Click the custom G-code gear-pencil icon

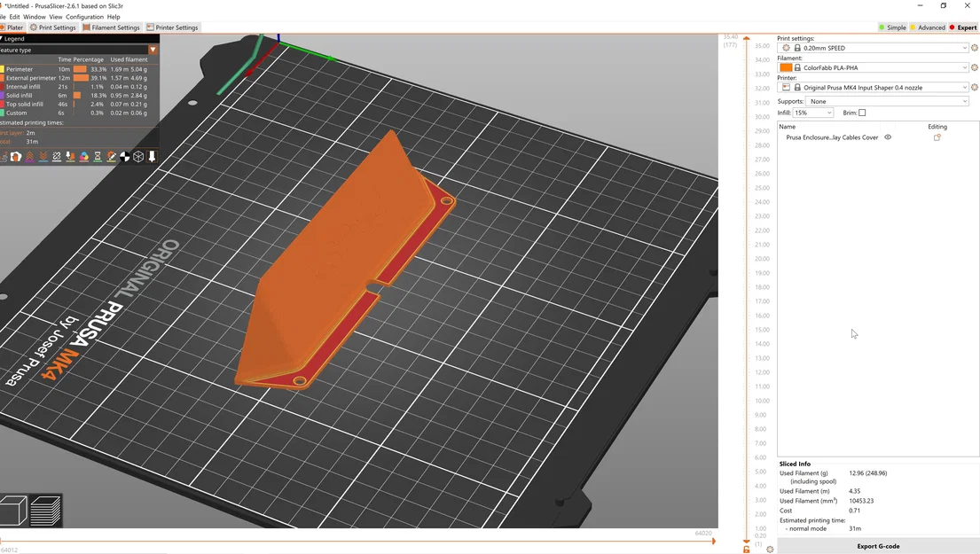[x=112, y=156]
